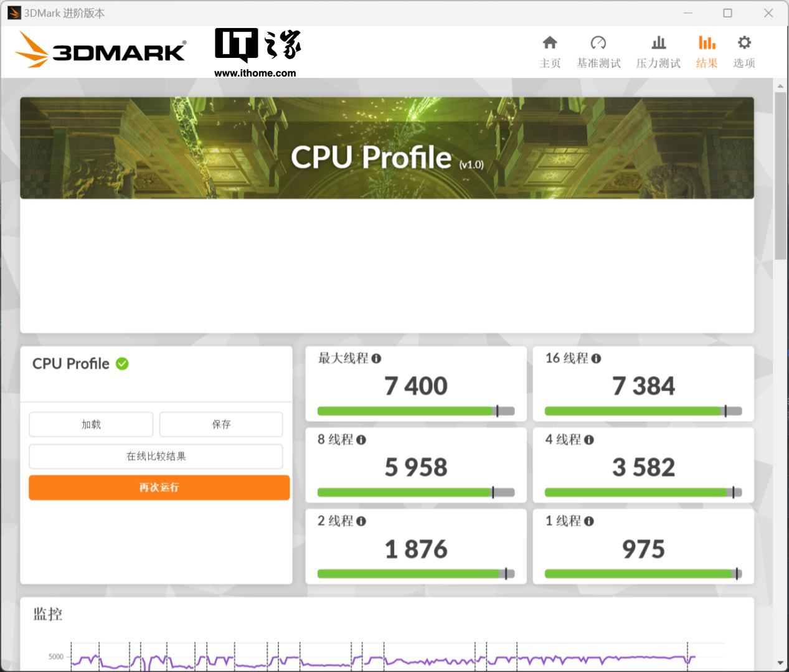Click info icon next to 4 线程

coord(589,440)
